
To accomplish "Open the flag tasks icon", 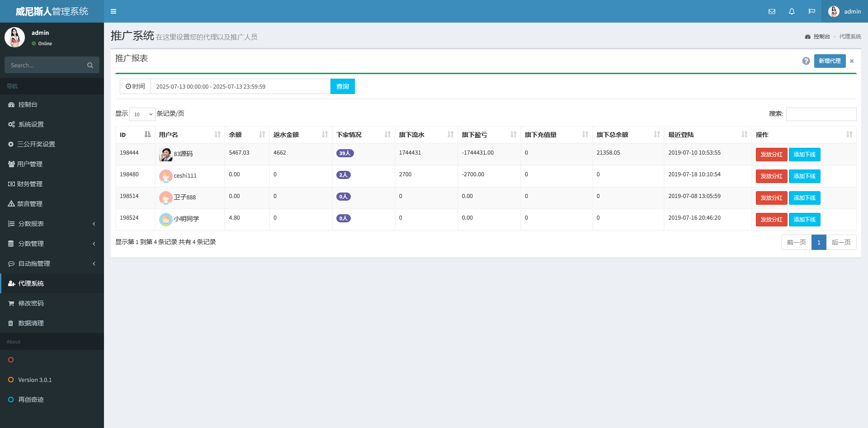I will pos(811,11).
